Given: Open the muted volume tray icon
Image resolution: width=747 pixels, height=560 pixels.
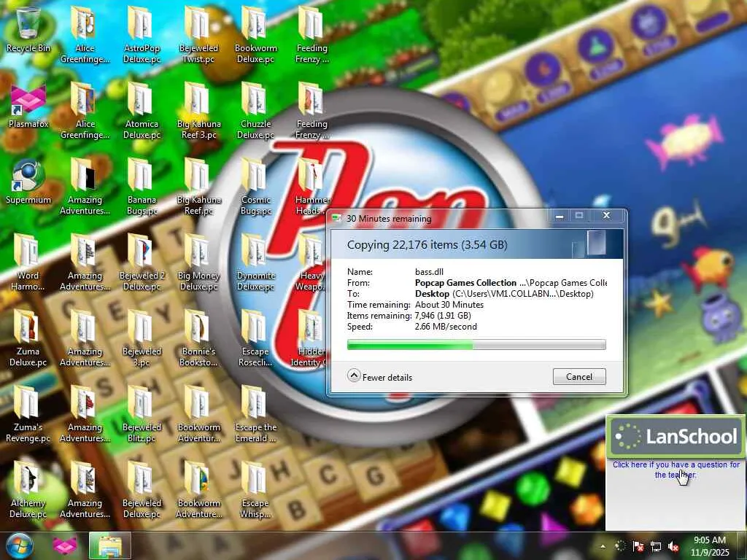Looking at the screenshot, I should (x=673, y=546).
